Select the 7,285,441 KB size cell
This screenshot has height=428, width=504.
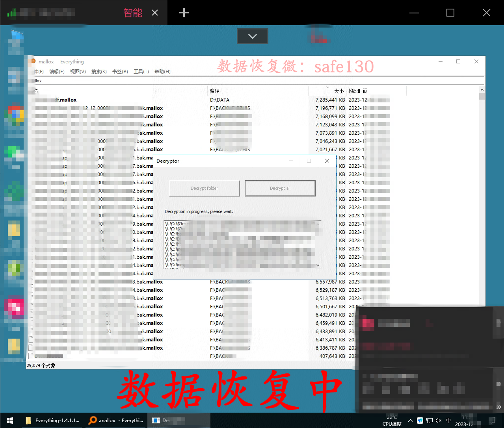click(x=330, y=100)
